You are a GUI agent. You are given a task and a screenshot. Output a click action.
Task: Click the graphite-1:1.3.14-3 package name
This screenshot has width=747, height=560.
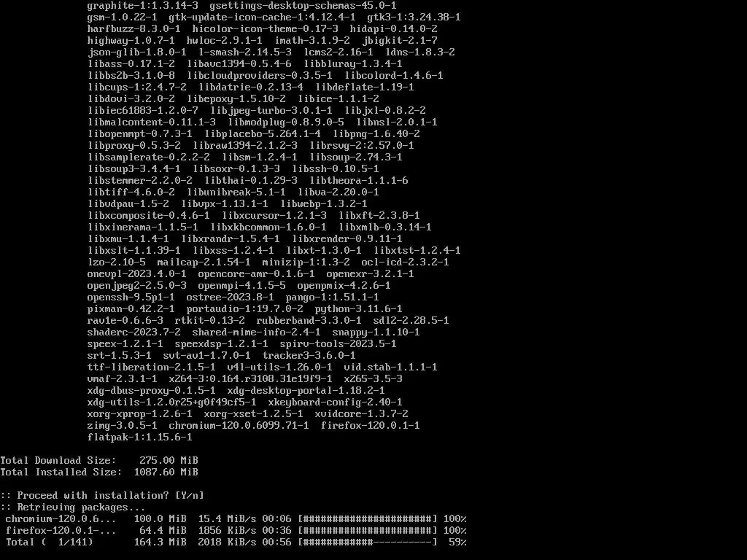[x=143, y=6]
